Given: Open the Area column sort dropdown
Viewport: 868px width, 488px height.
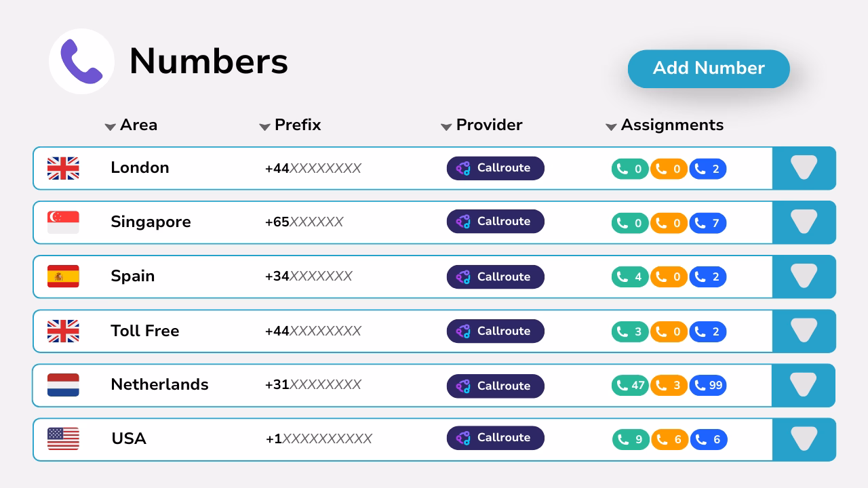Looking at the screenshot, I should (x=111, y=126).
